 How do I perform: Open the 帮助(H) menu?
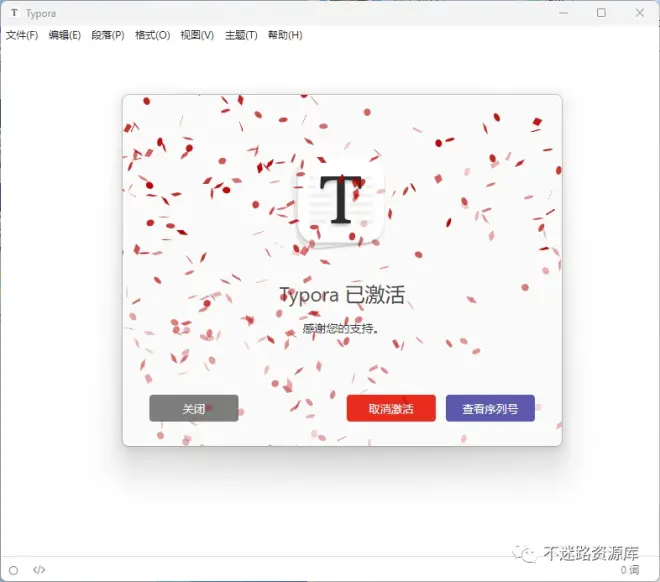[x=285, y=35]
